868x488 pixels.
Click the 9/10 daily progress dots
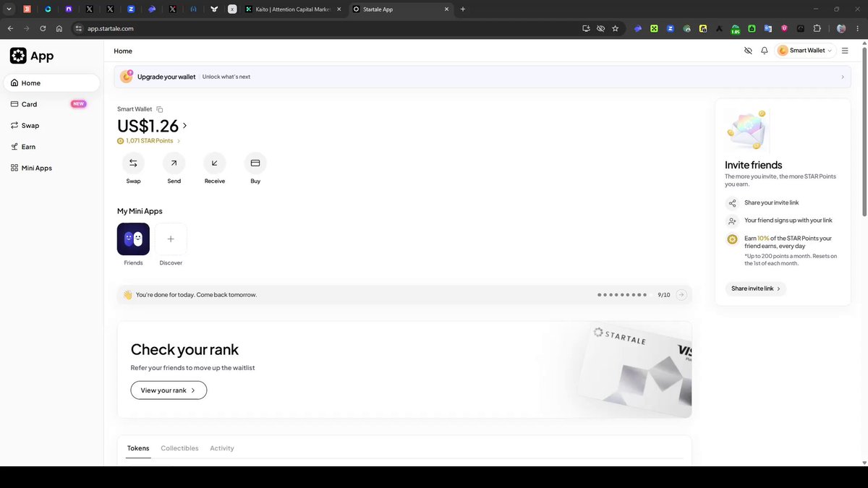pos(623,295)
